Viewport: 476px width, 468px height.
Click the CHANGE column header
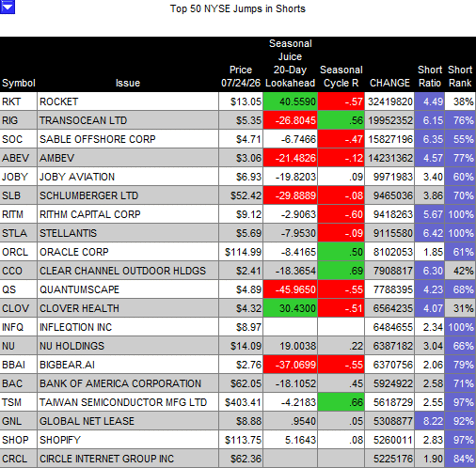coord(389,83)
